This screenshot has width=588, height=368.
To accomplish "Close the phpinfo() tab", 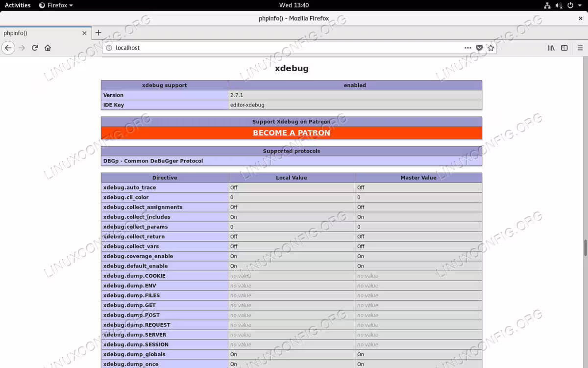I will pos(84,33).
